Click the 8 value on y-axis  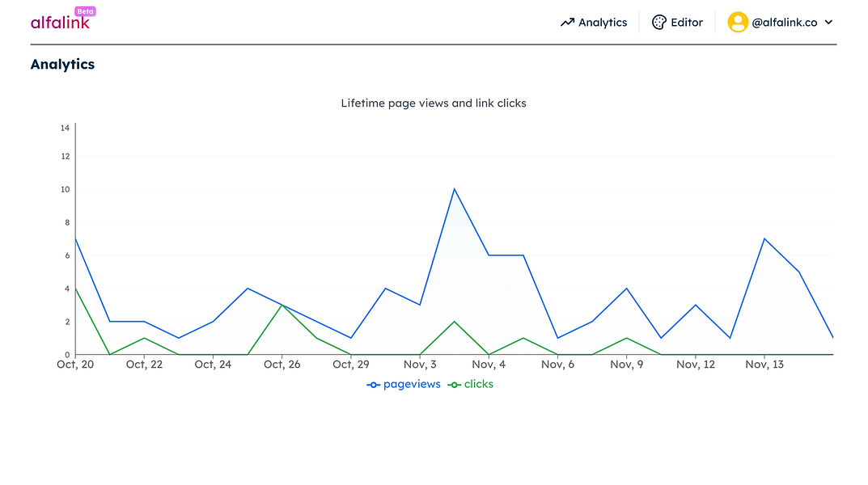tap(67, 222)
